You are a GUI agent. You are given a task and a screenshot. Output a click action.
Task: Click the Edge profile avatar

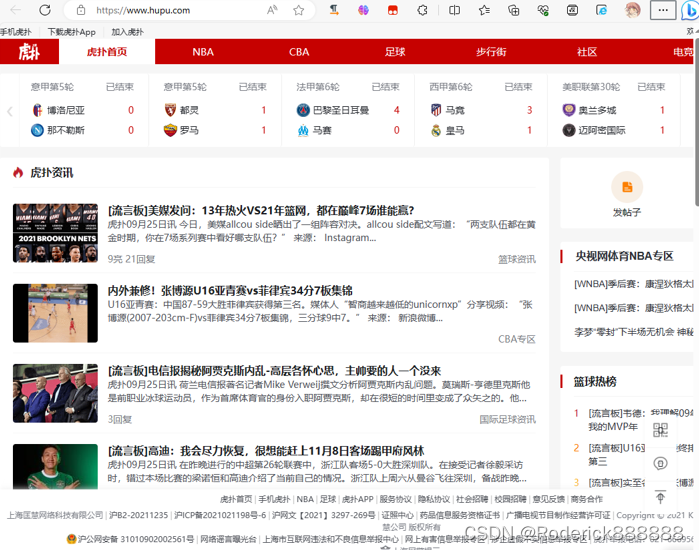[633, 10]
